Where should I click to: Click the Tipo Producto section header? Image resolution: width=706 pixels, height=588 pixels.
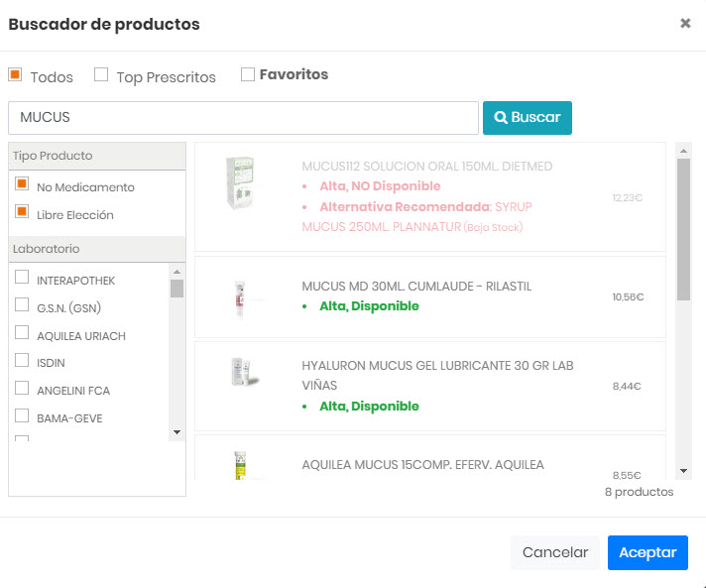97,157
